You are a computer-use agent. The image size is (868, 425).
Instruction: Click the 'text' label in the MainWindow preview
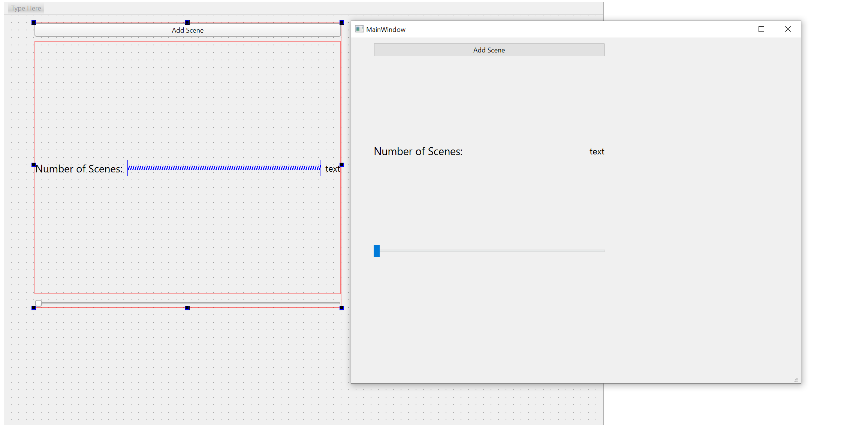[x=597, y=151]
